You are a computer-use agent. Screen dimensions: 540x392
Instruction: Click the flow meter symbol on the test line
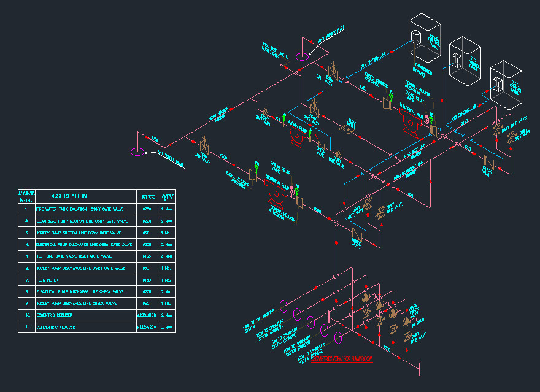click(x=347, y=129)
